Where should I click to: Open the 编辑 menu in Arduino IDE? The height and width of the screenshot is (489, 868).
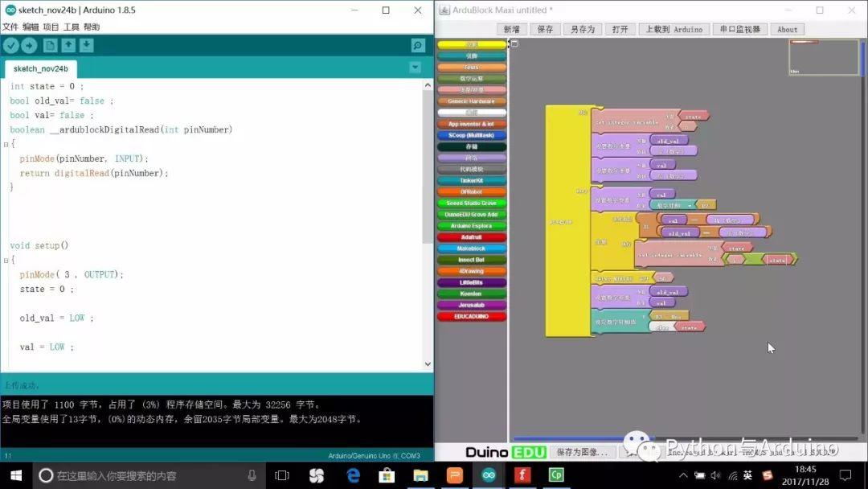(x=31, y=27)
